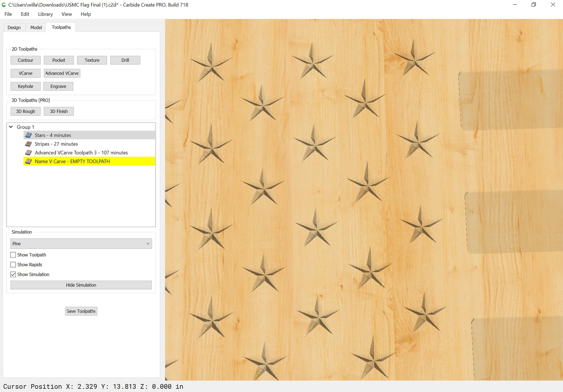The image size is (563, 392).
Task: Click the Stripes toolpath icon
Action: 28,144
